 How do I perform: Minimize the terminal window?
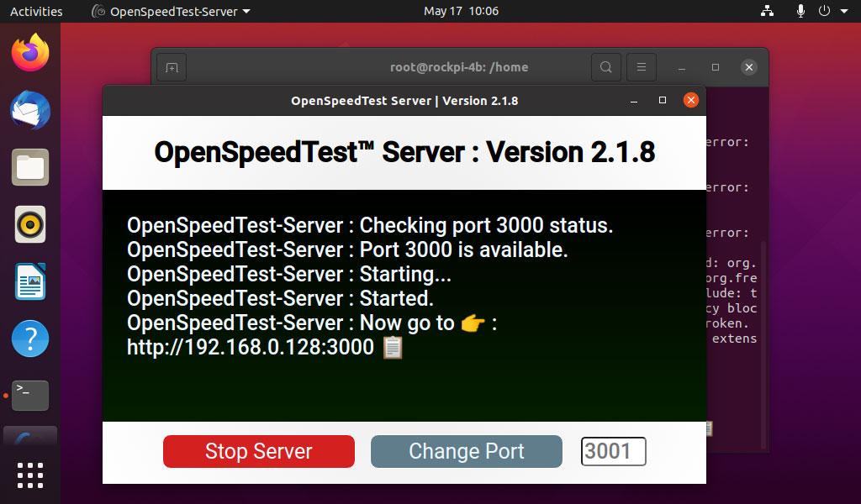pos(681,67)
